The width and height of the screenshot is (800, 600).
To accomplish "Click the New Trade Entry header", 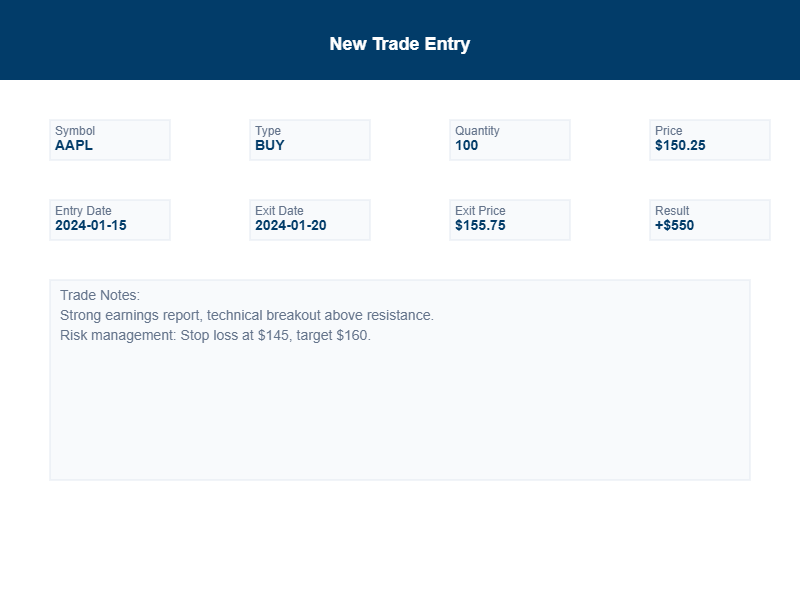I will (x=400, y=43).
